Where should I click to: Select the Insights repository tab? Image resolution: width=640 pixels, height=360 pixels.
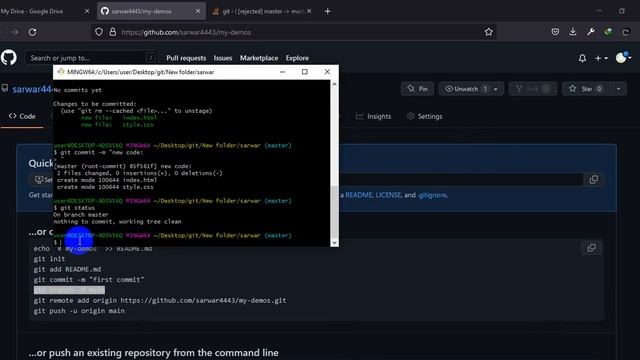coord(373,116)
